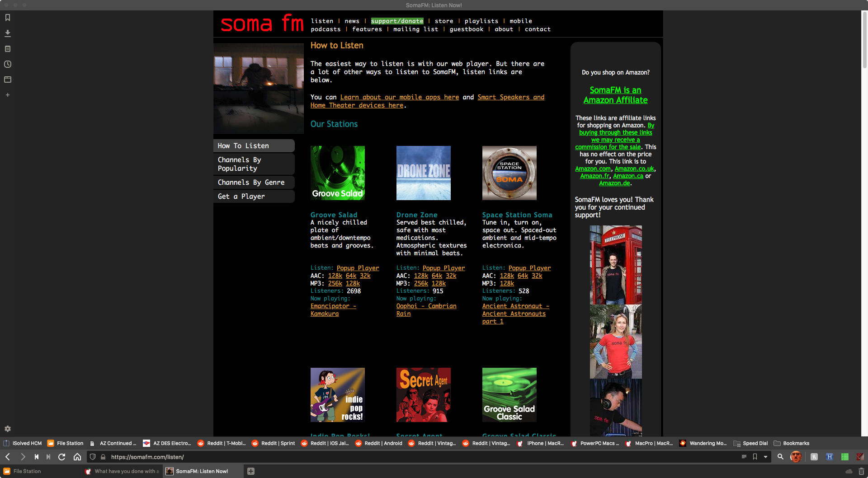868x478 pixels.
Task: Open the Window panel in the sidebar
Action: [x=8, y=80]
